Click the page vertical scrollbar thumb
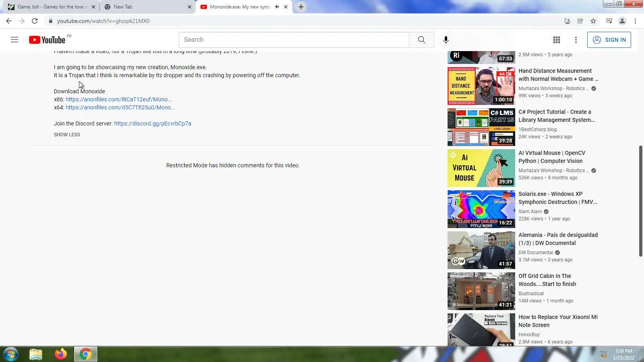Screen dimensions: 644x362 click(641, 201)
